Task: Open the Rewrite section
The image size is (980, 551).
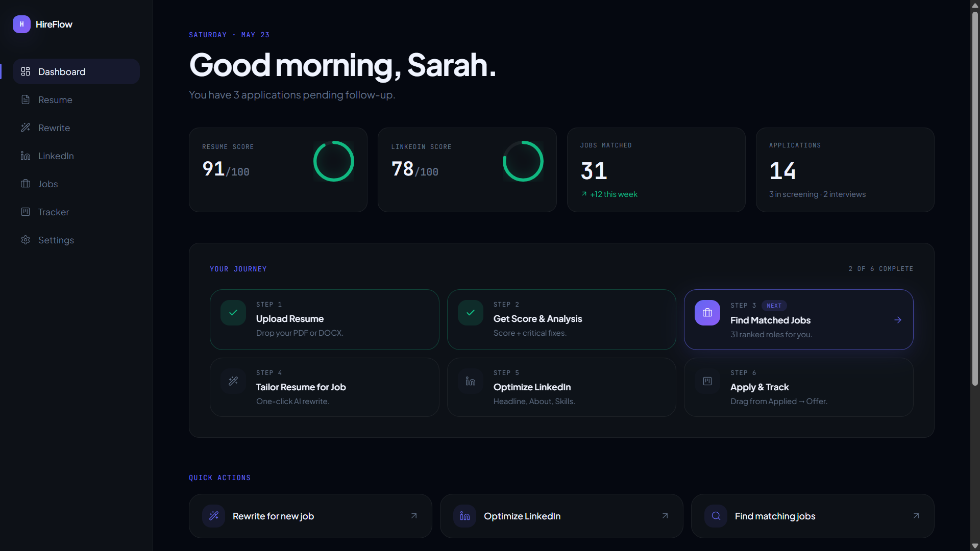Action: pyautogui.click(x=76, y=128)
